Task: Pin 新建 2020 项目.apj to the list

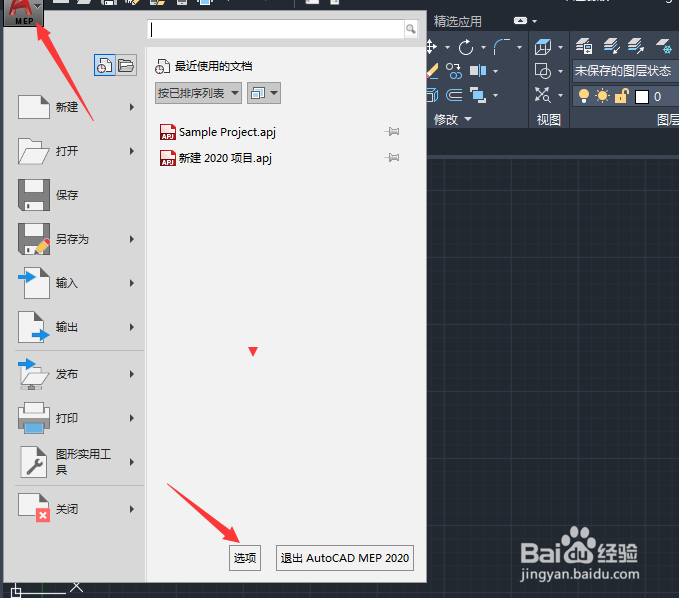Action: point(392,158)
